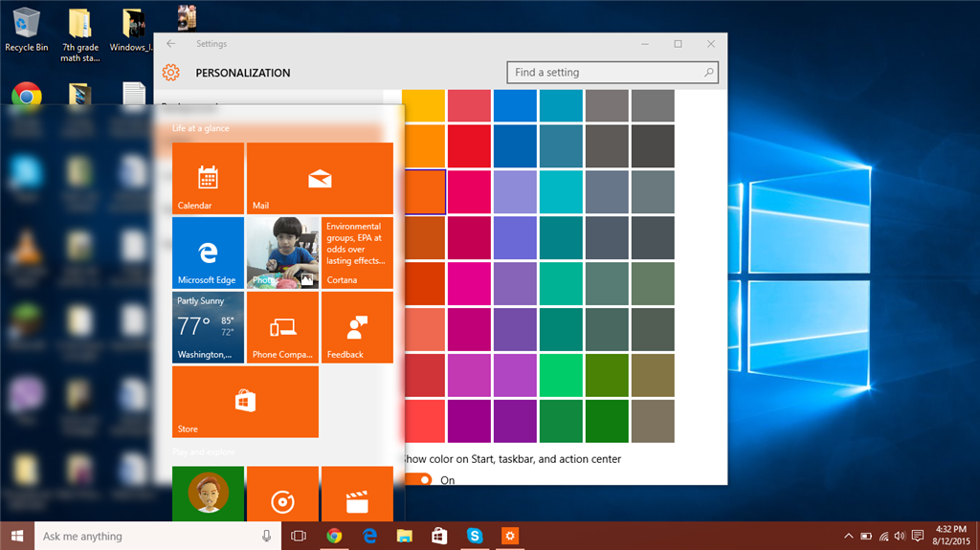This screenshot has height=550, width=980.
Task: Open File Explorer from the taskbar
Action: pos(404,536)
